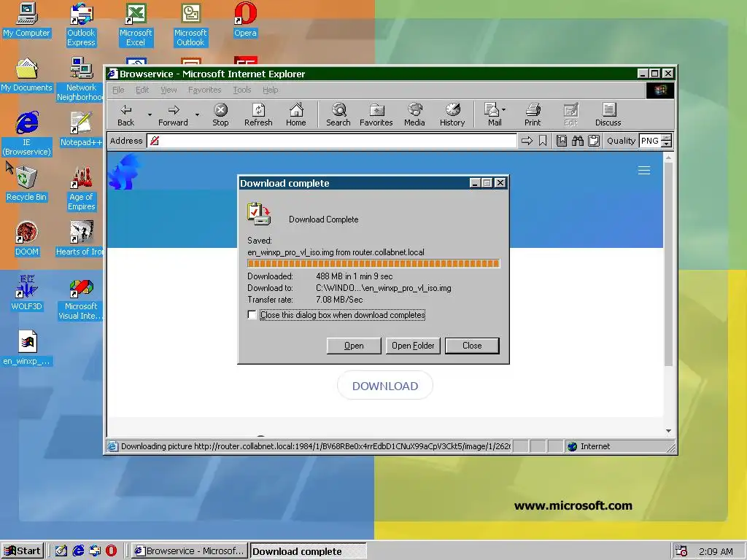Select en_winxp image file on desktop
The width and height of the screenshot is (747, 560).
26,348
